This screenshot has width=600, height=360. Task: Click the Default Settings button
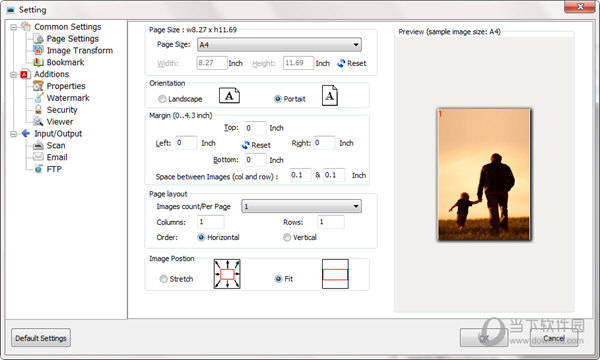click(x=41, y=338)
